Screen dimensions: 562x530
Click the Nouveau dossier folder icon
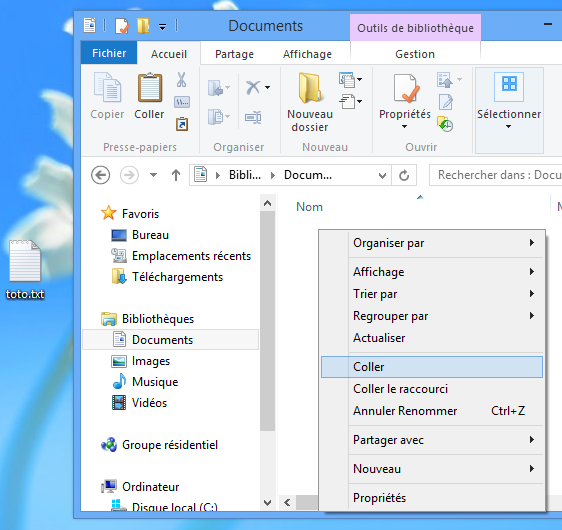pos(310,88)
